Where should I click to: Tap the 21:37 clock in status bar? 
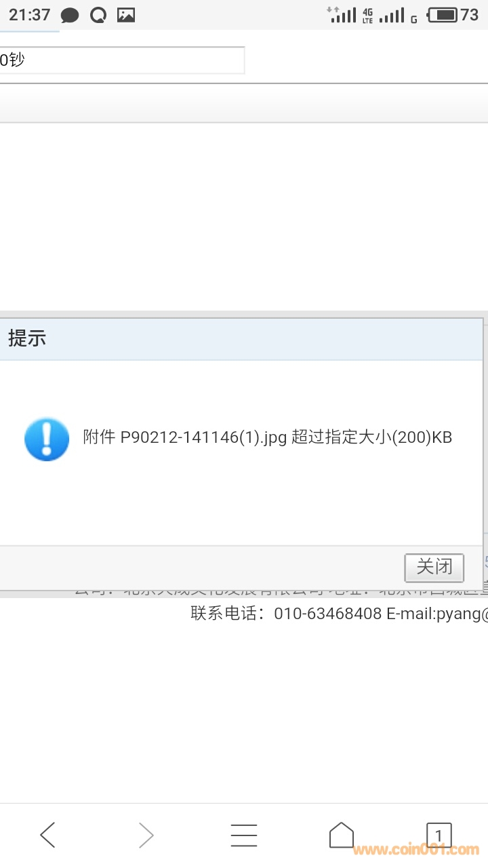[x=30, y=15]
